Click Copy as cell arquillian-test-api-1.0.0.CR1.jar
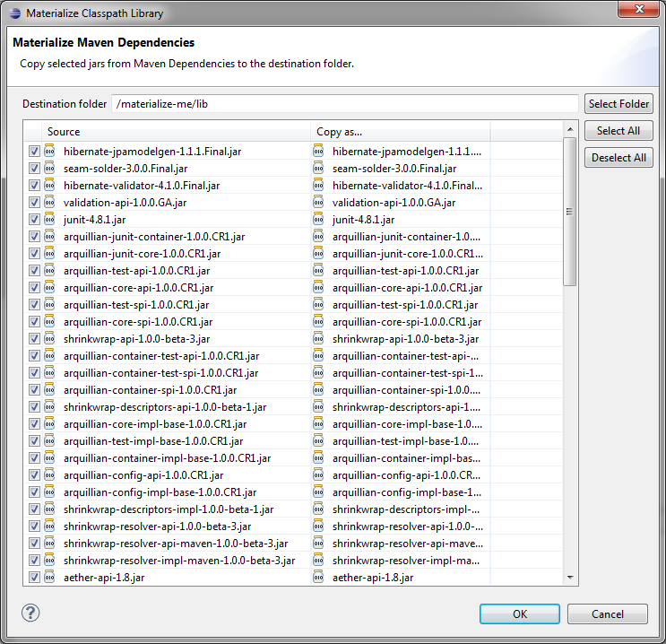This screenshot has width=666, height=644. pos(406,270)
